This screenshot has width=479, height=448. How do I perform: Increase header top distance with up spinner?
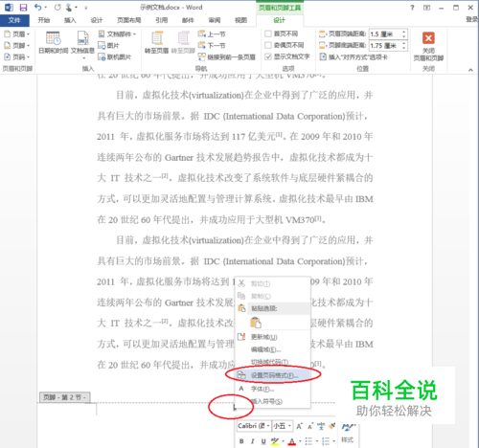point(404,32)
